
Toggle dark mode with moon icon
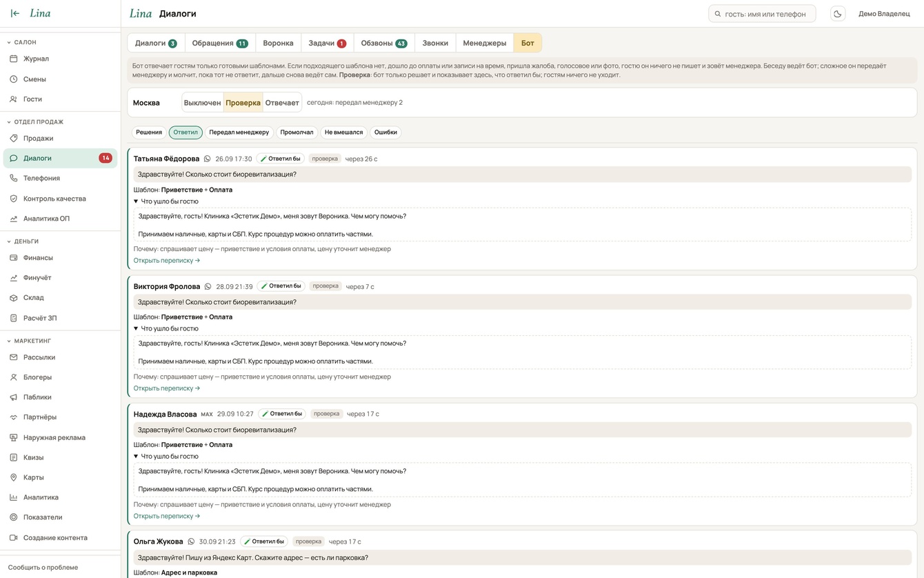coord(838,14)
